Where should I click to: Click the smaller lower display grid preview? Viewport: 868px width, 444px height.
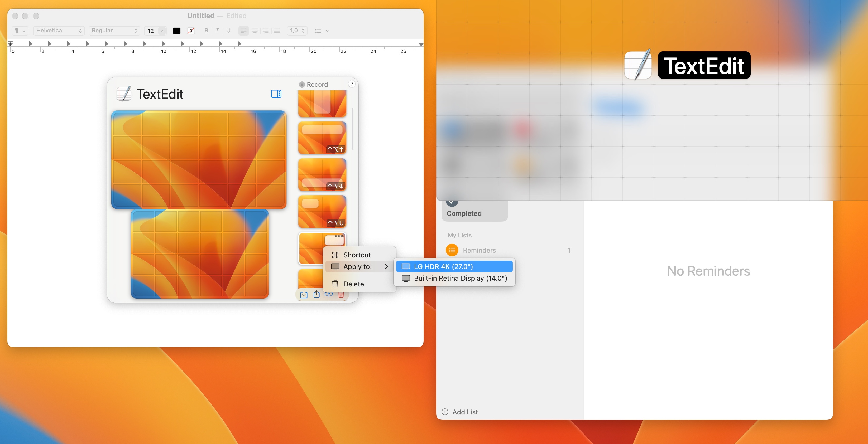pyautogui.click(x=200, y=254)
